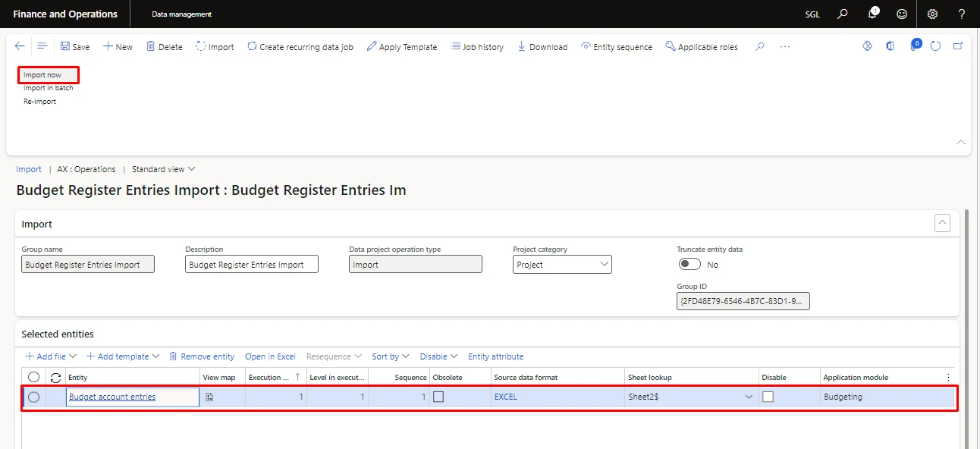Screen dimensions: 980x449
Task: Open Sort by dropdown
Action: (x=391, y=356)
